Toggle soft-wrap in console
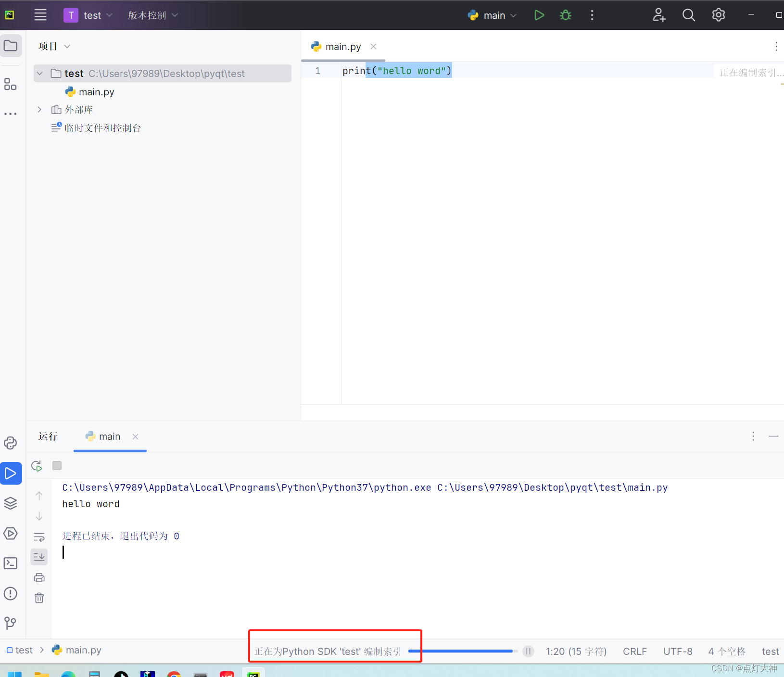Screen dimensions: 784x677 [39, 537]
